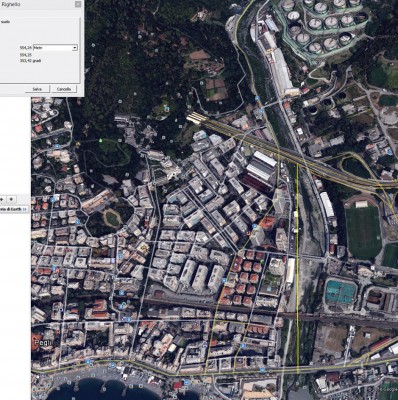Click the green triangle marker in the park
Image resolution: width=398 pixels, height=400 pixels.
(100, 140)
